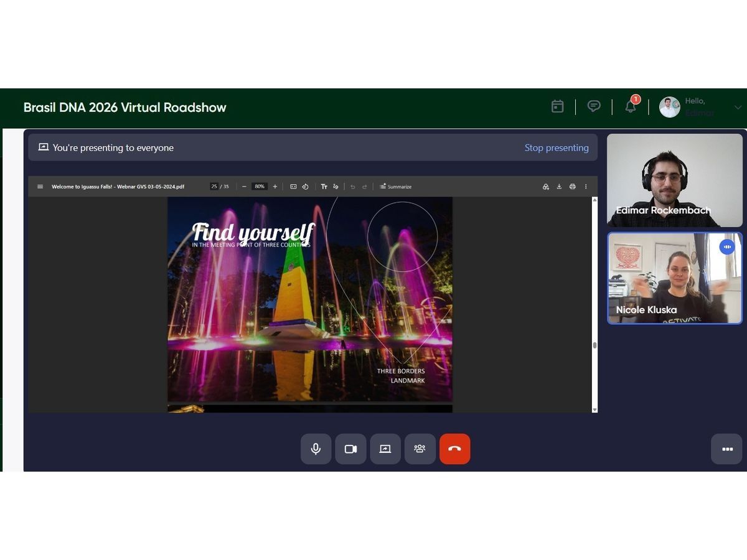Click the Summarize button in the PDF toolbar
Screen dimensions: 747x560
coord(396,187)
